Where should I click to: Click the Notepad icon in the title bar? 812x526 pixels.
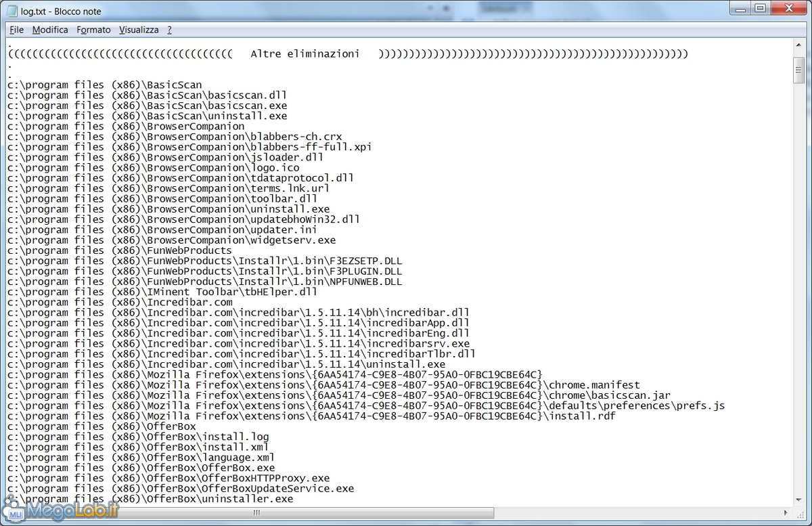tap(12, 11)
